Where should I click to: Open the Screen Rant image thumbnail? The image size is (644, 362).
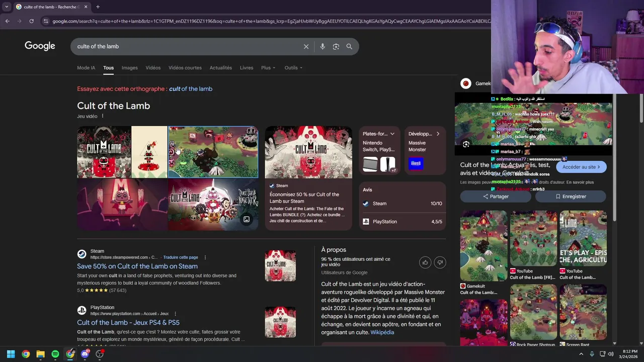(x=583, y=312)
